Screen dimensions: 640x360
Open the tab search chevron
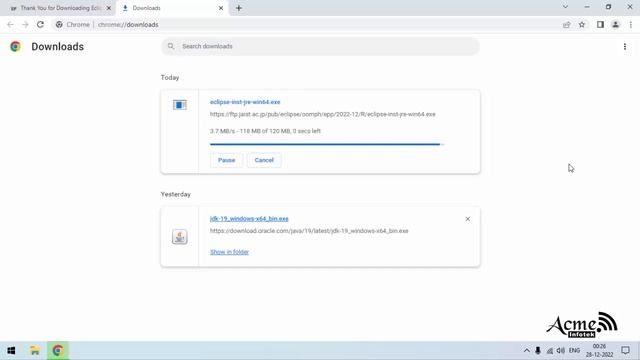[565, 7]
